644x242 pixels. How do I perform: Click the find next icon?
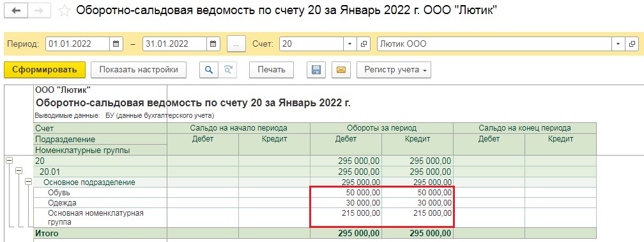[227, 70]
